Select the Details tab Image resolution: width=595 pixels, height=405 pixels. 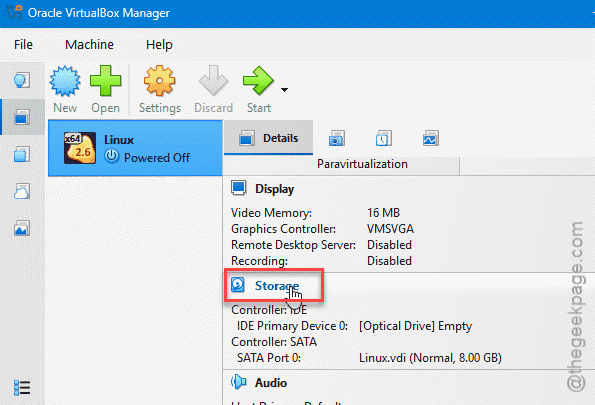(268, 138)
